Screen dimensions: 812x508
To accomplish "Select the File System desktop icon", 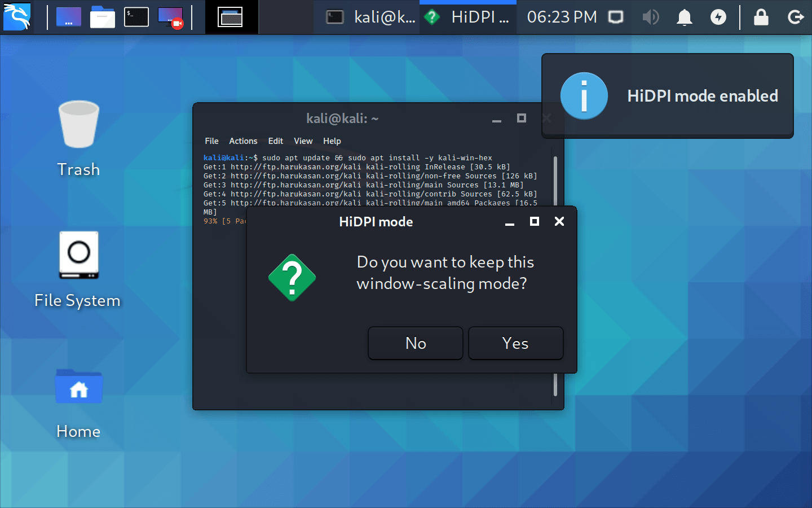I will [78, 270].
